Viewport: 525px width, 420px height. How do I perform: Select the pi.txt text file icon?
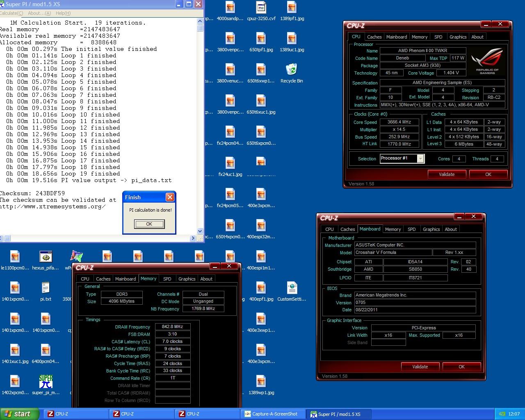[x=46, y=292]
